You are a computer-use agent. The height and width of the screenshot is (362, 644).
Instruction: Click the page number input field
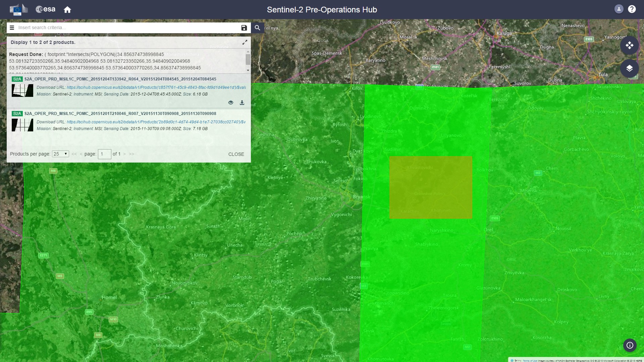104,154
